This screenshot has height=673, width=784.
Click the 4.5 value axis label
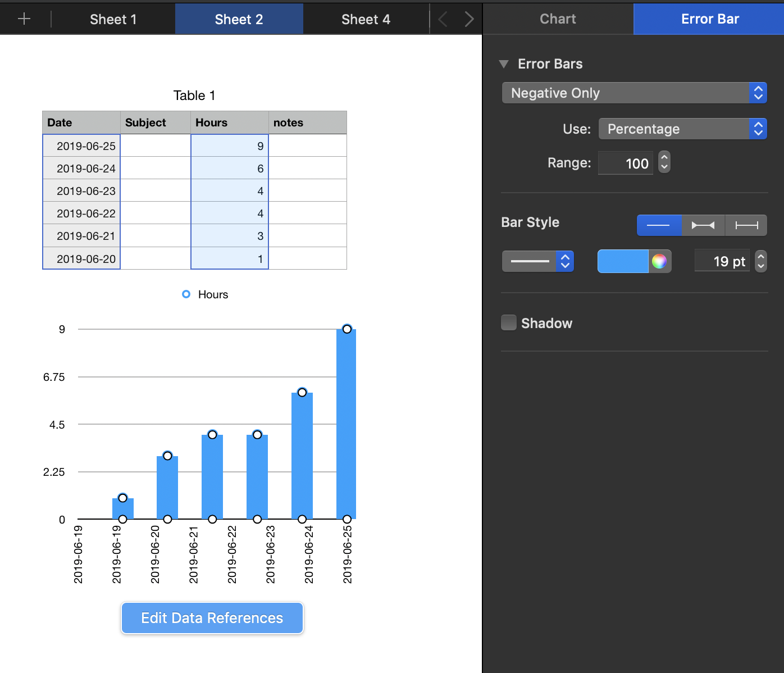pyautogui.click(x=57, y=425)
